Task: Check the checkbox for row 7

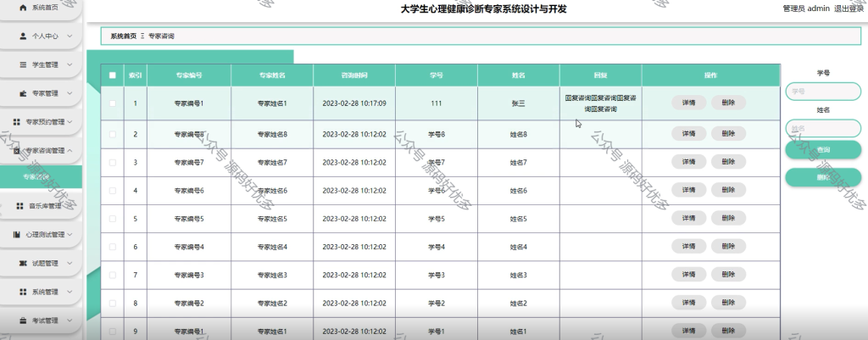Action: 113,276
